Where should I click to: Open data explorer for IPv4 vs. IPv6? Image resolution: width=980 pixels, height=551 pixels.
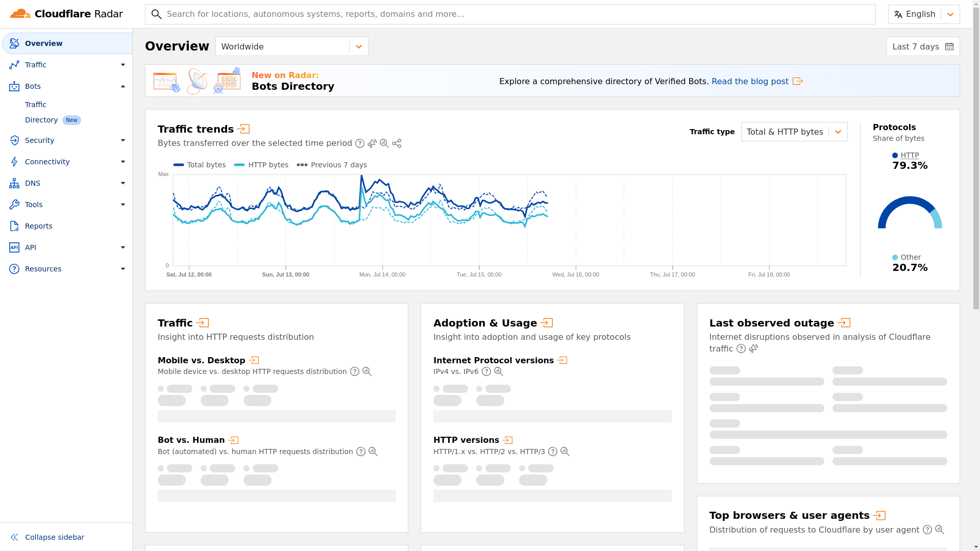coord(499,371)
